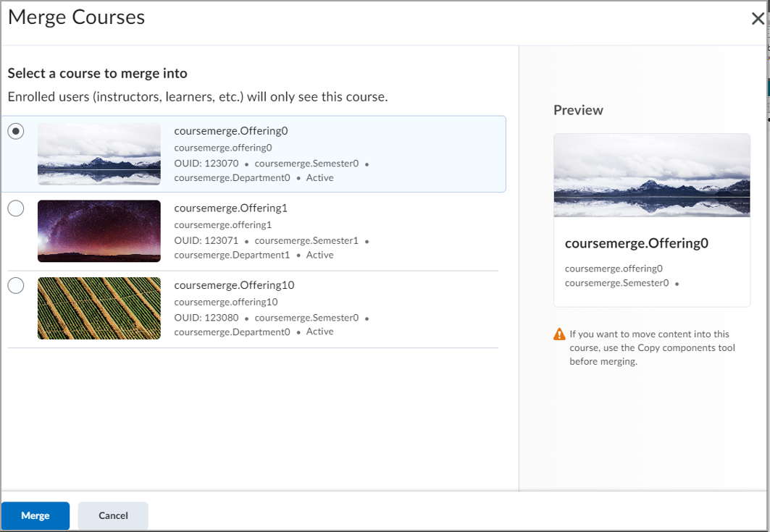Click the Active status label for coursemerge.Offering10
This screenshot has width=770, height=532.
point(319,331)
